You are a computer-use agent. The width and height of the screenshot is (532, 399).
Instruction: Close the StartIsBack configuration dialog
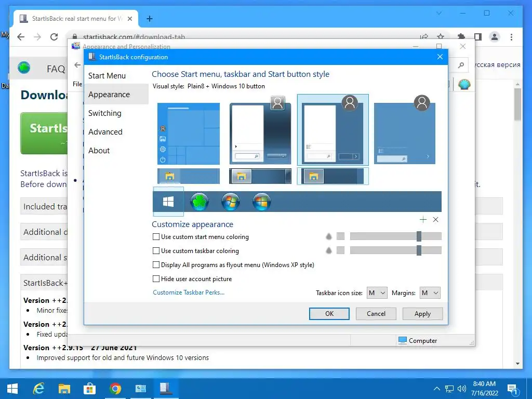(440, 57)
